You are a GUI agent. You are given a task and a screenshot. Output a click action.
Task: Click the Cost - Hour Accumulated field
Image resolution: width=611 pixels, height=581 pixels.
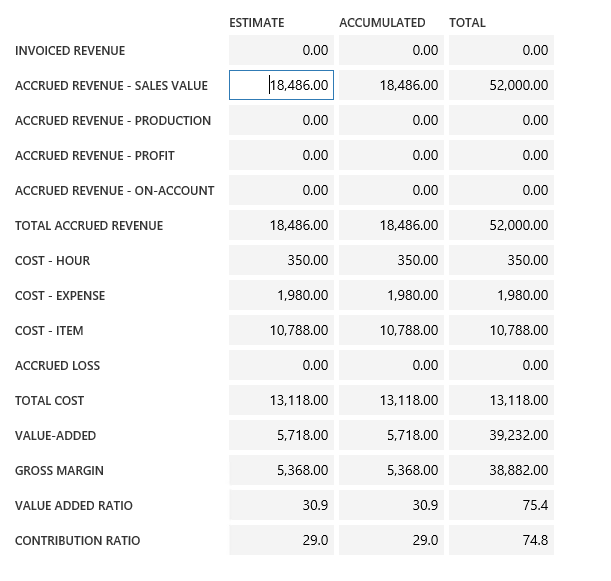(391, 260)
